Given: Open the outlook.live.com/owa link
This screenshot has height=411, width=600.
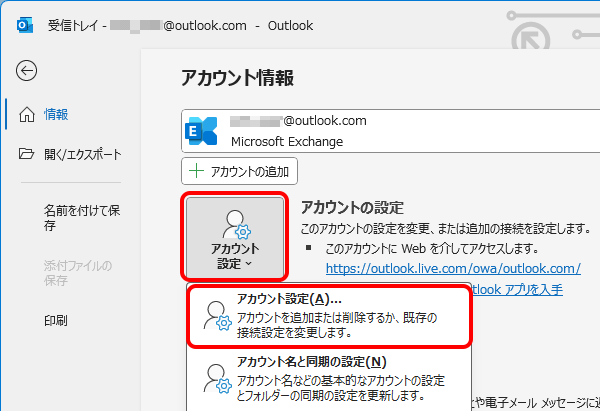Looking at the screenshot, I should pos(453,268).
